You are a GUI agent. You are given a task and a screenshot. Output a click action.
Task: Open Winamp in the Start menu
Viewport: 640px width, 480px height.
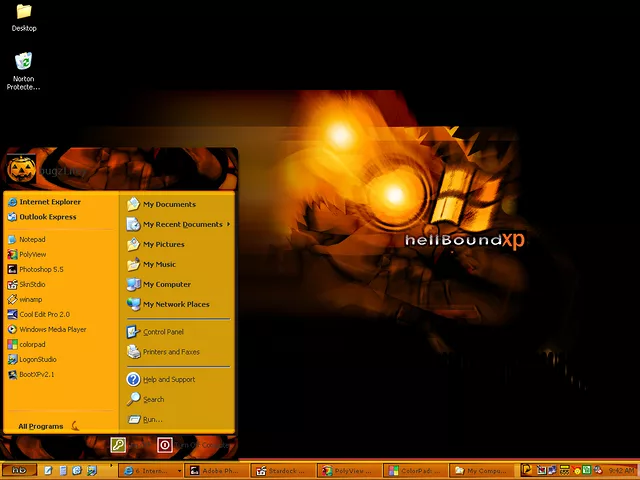point(30,299)
